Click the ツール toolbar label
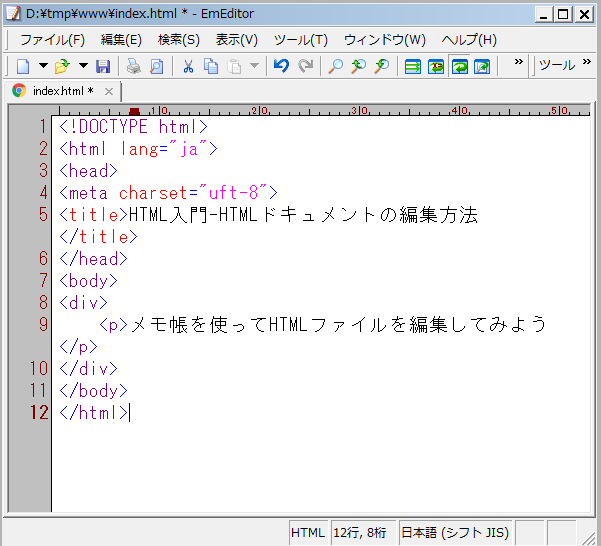 point(557,66)
